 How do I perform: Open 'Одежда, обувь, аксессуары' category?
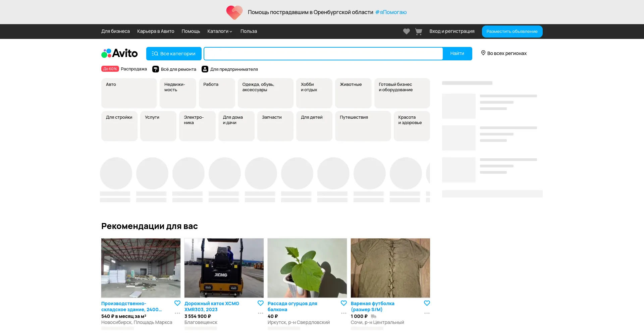tap(266, 93)
